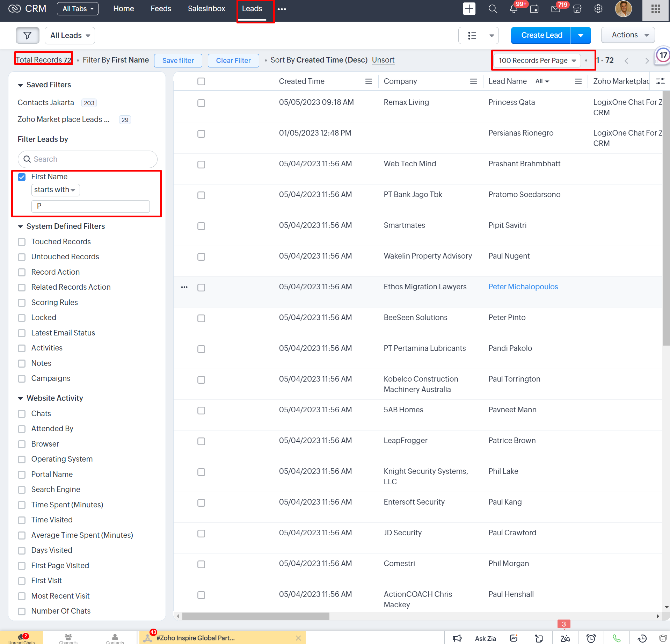Open the 100 Records Per Page dropdown
Viewport: 670px width, 644px height.
coord(537,60)
